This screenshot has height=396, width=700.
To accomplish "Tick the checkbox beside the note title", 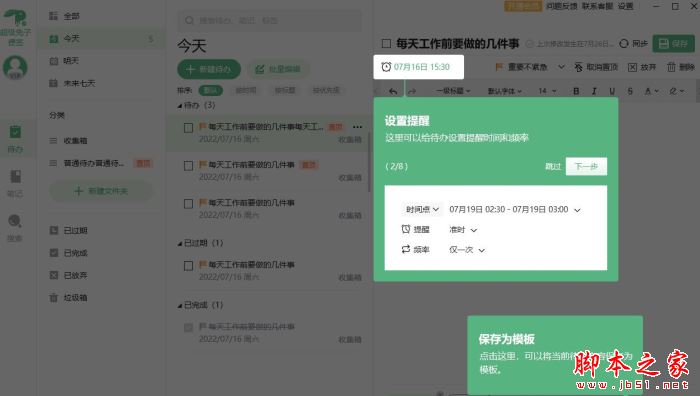I will coord(386,43).
